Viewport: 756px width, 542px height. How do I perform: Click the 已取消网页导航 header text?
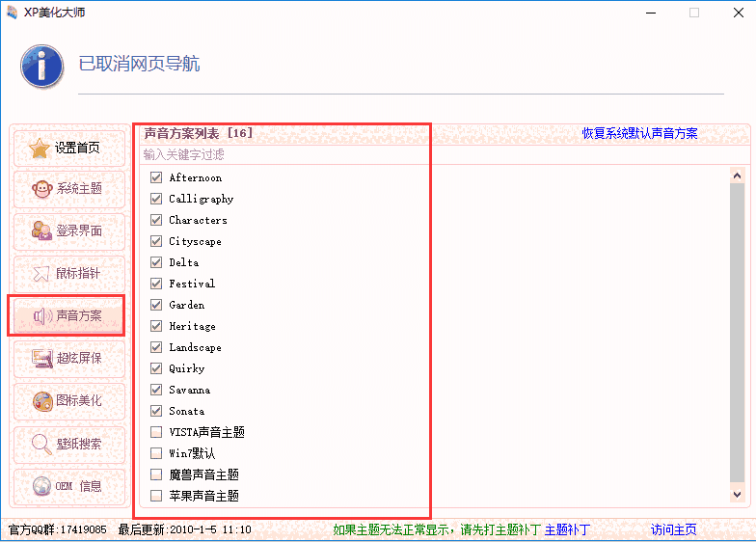coord(139,64)
